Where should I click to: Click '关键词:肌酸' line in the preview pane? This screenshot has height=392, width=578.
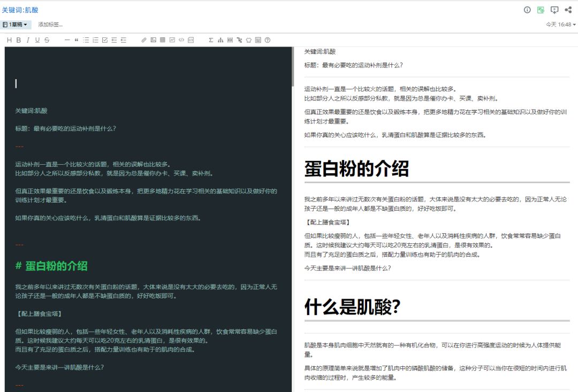coord(320,51)
